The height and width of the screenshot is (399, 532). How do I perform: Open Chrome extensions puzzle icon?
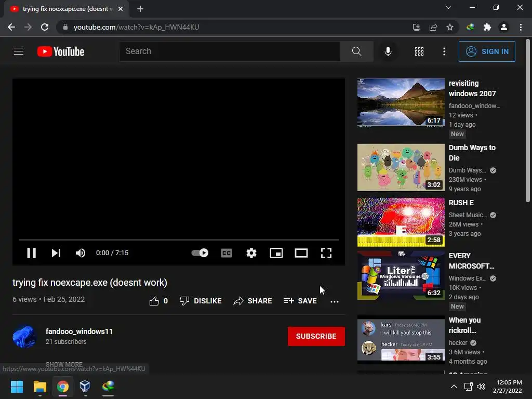(487, 27)
